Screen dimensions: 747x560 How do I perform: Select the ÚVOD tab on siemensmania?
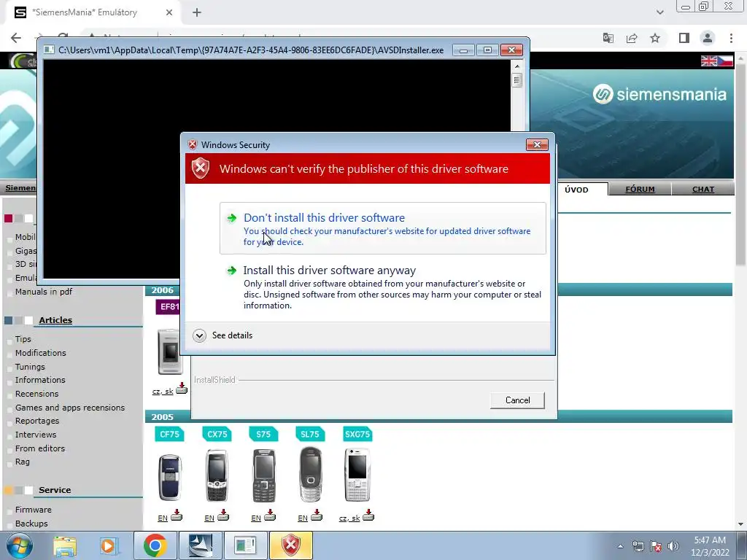[x=576, y=190]
